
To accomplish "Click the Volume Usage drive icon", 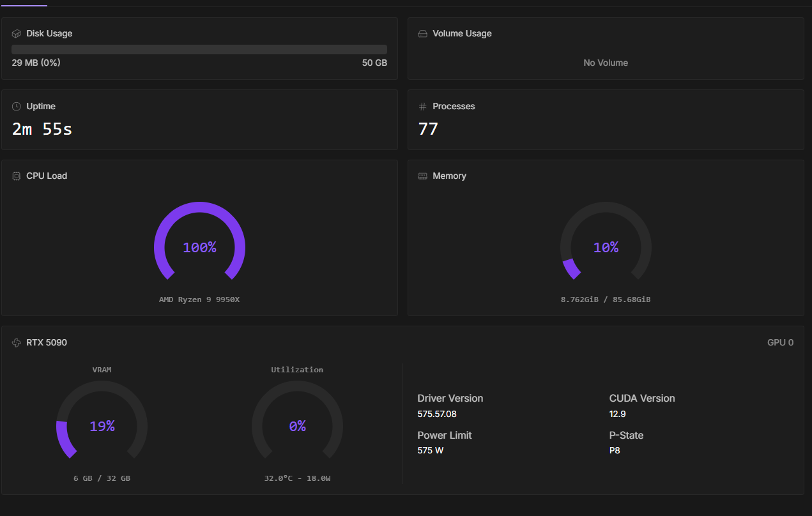I will [422, 34].
